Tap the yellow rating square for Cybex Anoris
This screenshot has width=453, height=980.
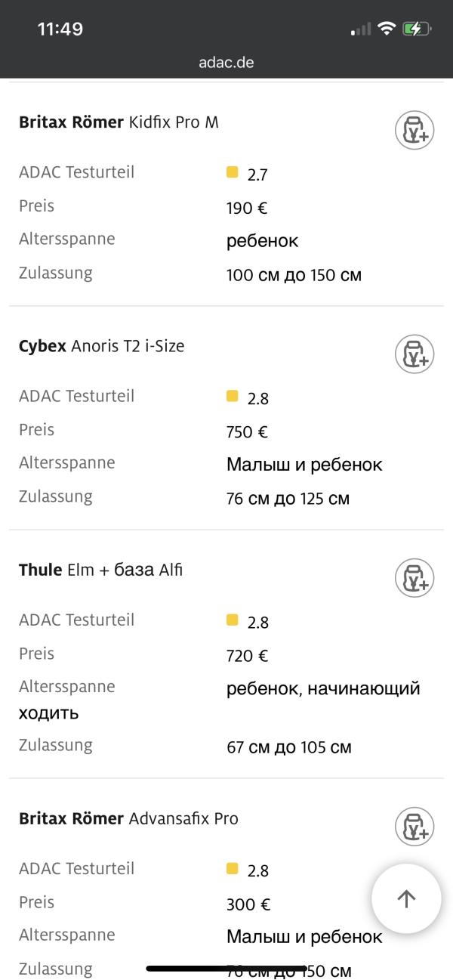coord(233,396)
